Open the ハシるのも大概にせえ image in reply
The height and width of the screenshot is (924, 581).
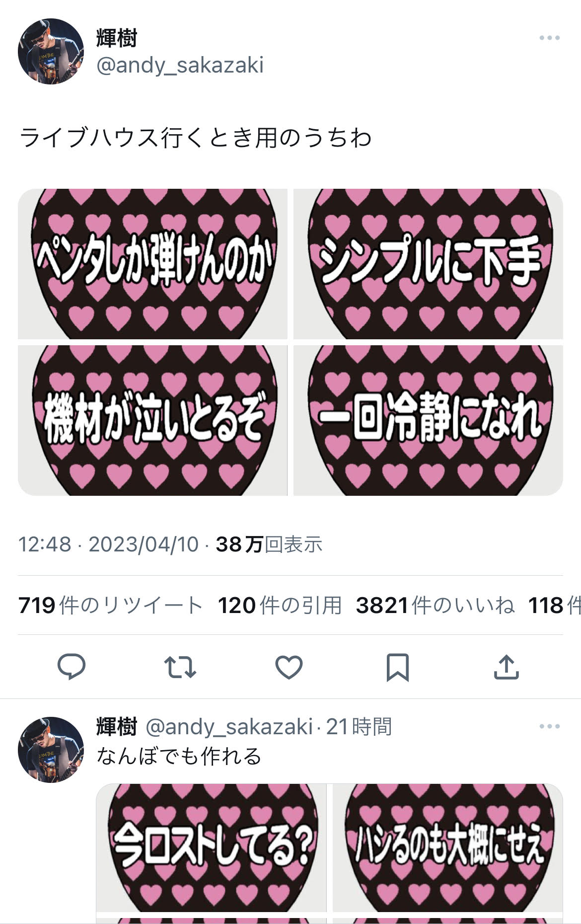click(x=448, y=847)
